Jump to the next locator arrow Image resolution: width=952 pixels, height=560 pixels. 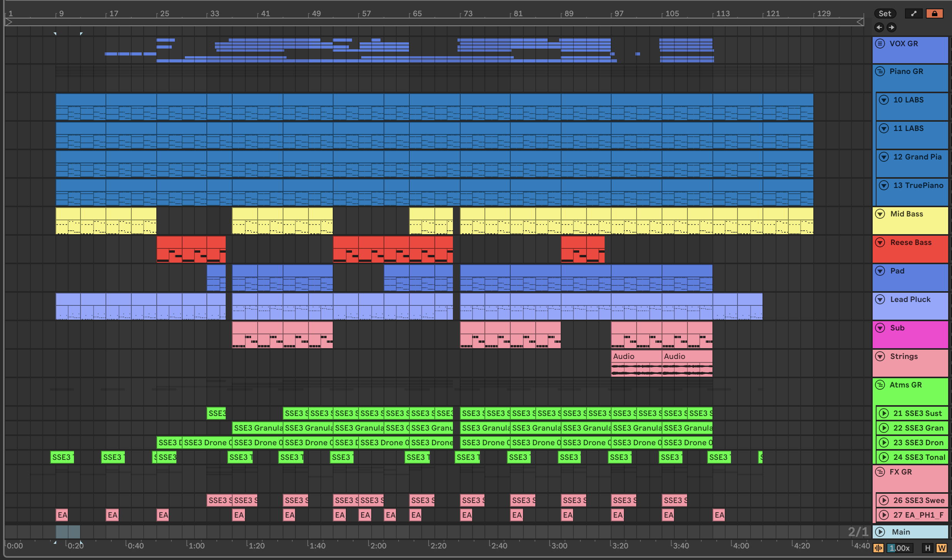(x=891, y=27)
